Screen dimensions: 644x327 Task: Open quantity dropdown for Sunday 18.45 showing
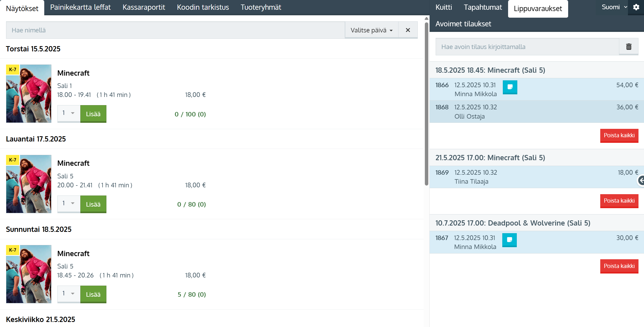69,294
